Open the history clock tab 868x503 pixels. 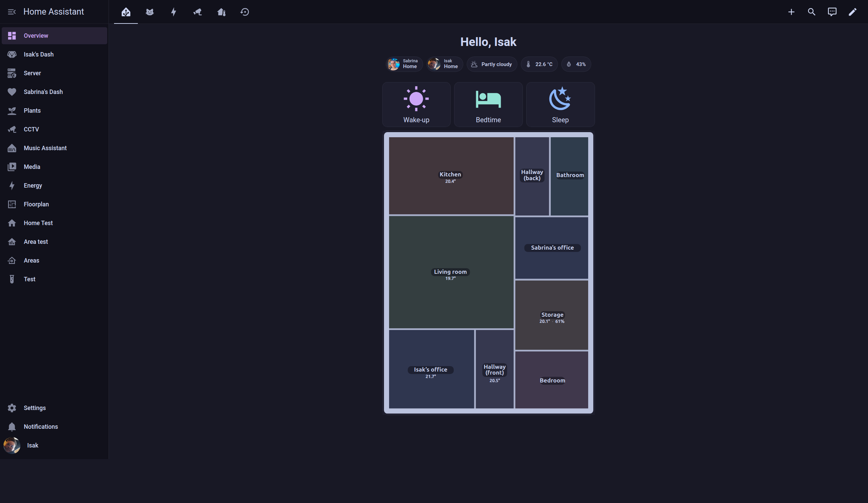pyautogui.click(x=245, y=12)
